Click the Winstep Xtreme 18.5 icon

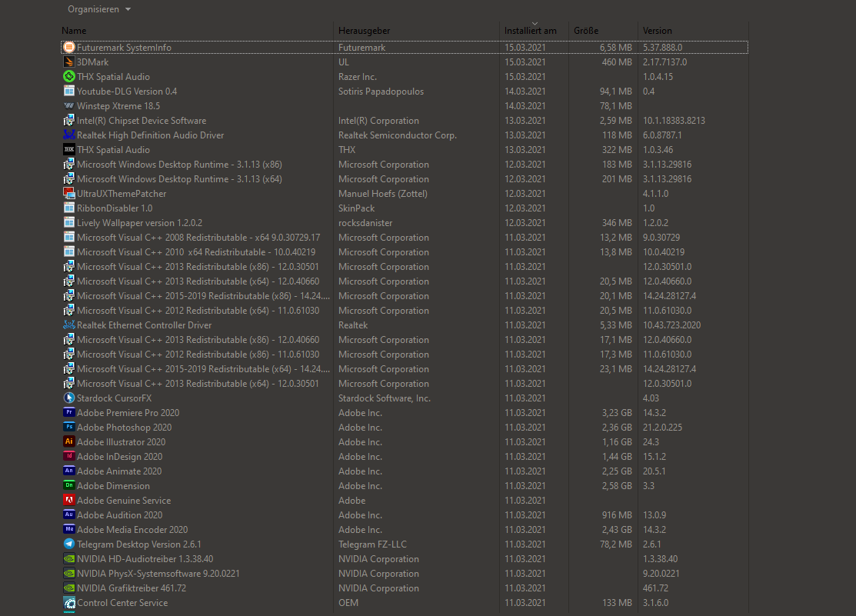pos(68,106)
